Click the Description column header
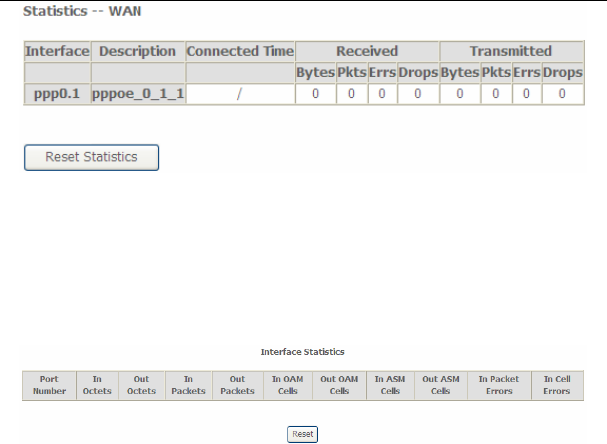Screen dimensions: 607x444 pyautogui.click(x=138, y=51)
